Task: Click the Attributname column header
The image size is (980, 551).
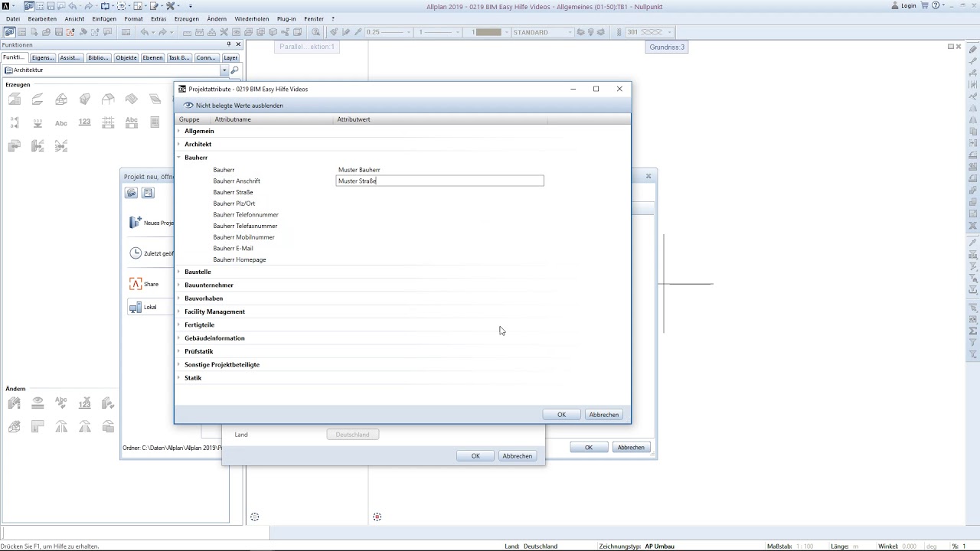Action: click(233, 119)
